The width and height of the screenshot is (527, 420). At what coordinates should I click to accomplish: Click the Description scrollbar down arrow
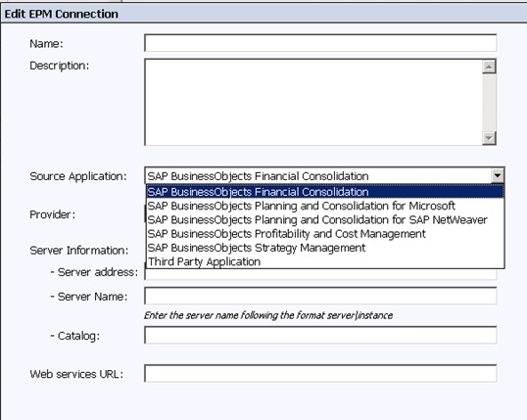tap(489, 138)
